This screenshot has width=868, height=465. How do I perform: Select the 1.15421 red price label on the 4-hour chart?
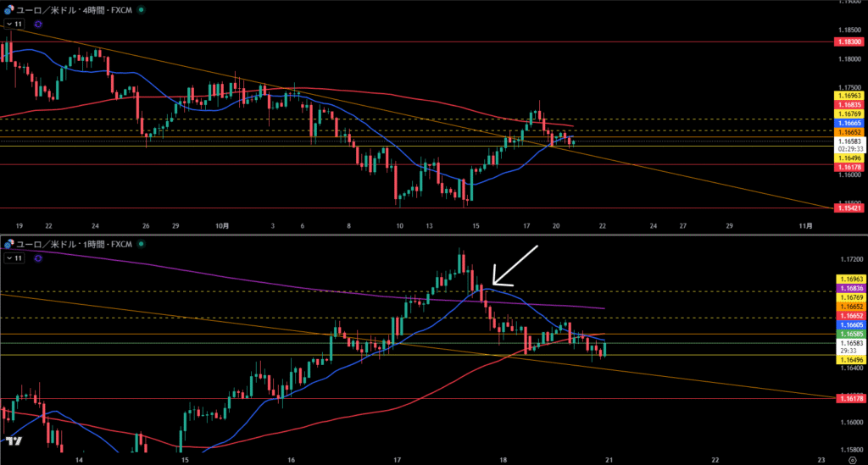850,208
